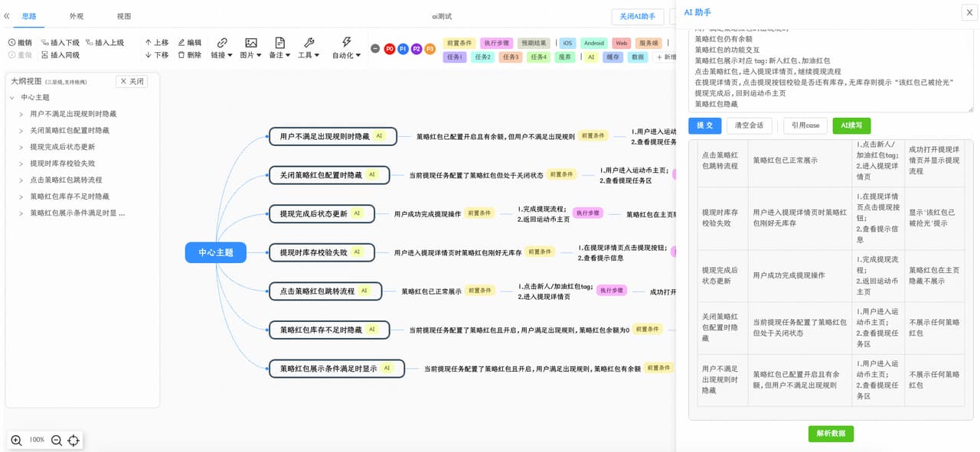Click the Delete (删除) trash icon
980x452 pixels.
(x=182, y=55)
